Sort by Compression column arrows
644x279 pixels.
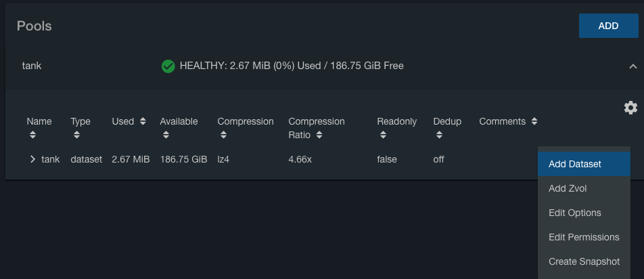tap(221, 135)
